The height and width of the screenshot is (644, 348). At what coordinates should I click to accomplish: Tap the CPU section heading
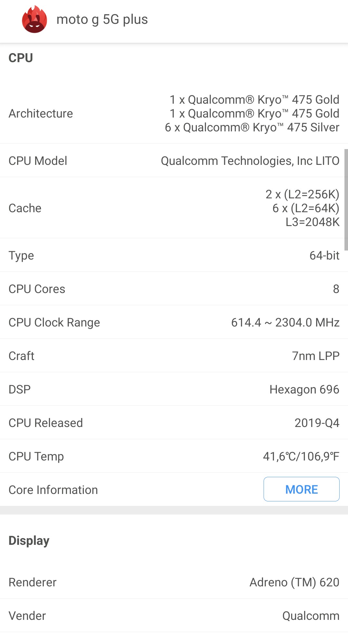point(21,58)
